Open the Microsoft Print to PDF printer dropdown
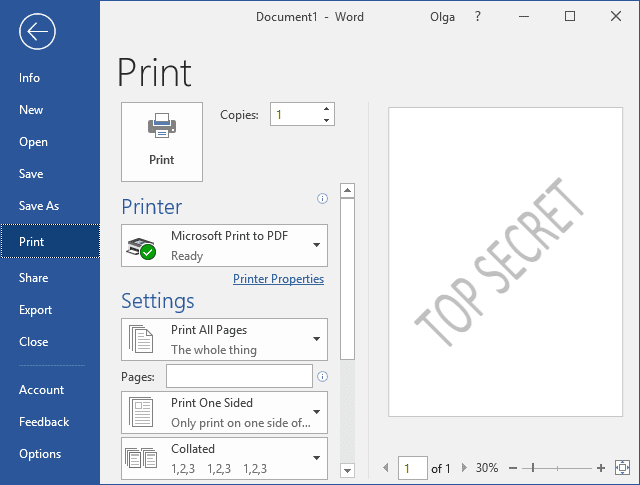The image size is (640, 485). tap(224, 245)
